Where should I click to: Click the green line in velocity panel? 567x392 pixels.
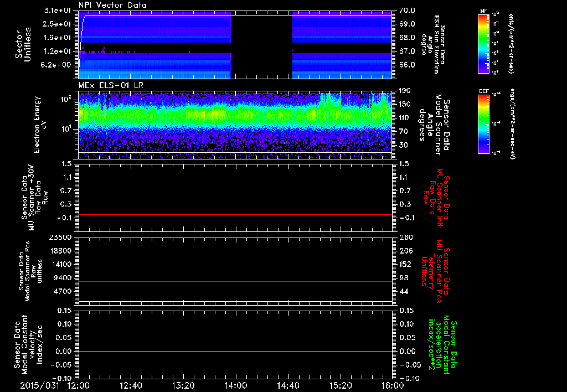pyautogui.click(x=235, y=351)
